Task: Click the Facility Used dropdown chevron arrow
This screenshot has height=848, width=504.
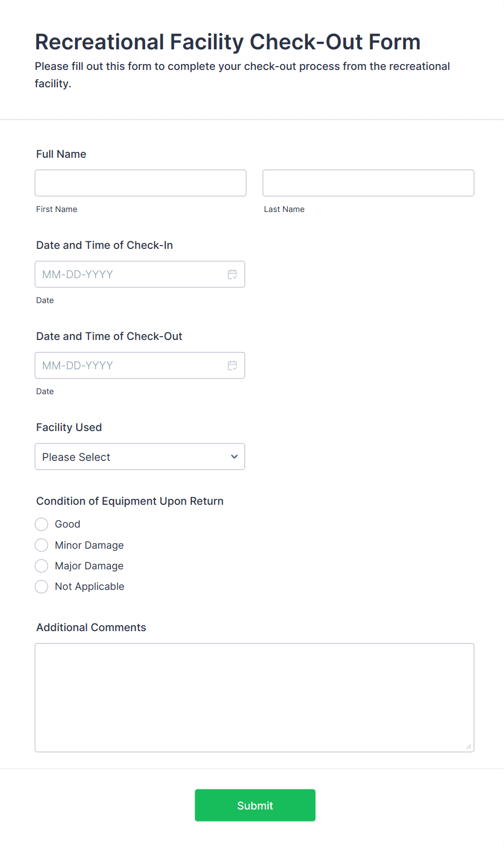Action: click(234, 457)
